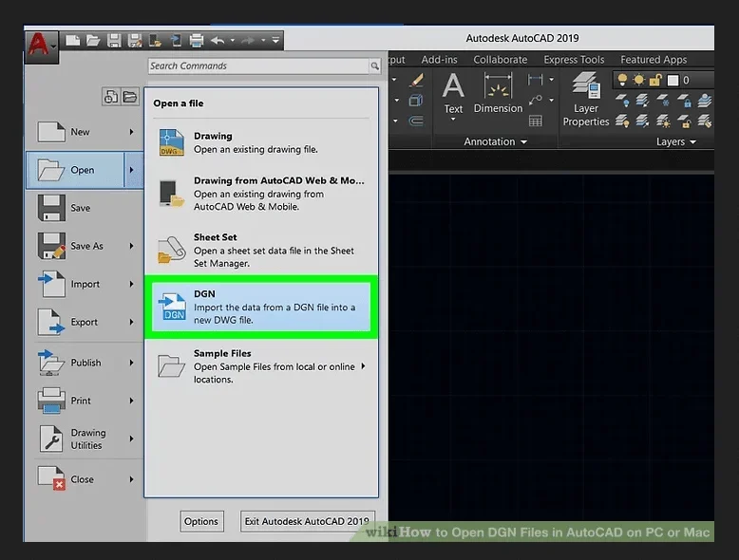Expand the Export submenu arrow
The image size is (739, 560).
[132, 322]
